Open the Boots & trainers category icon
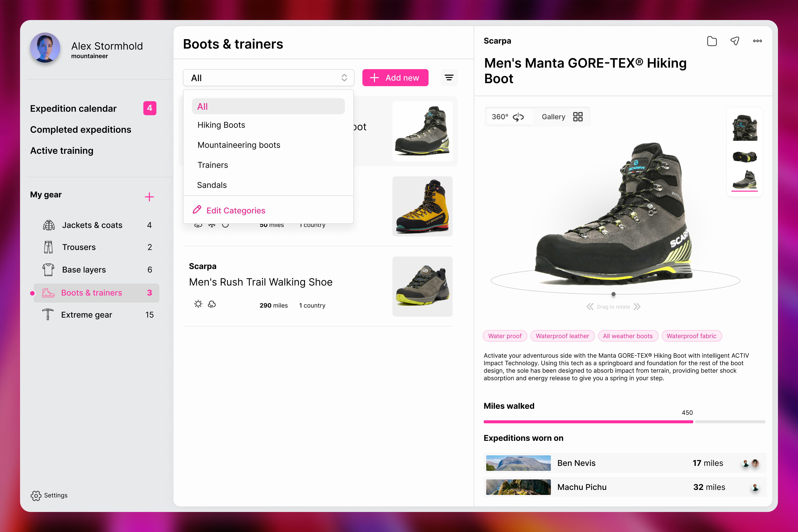Image resolution: width=798 pixels, height=532 pixels. tap(48, 293)
